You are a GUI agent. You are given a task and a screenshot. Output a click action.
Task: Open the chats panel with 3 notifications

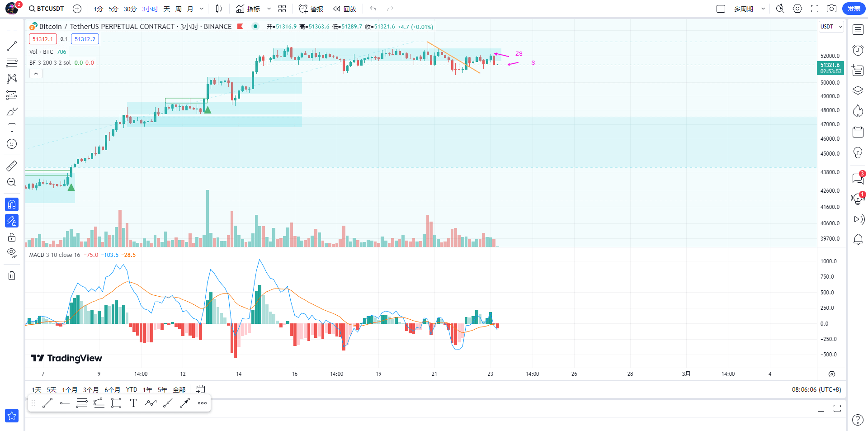pyautogui.click(x=858, y=178)
